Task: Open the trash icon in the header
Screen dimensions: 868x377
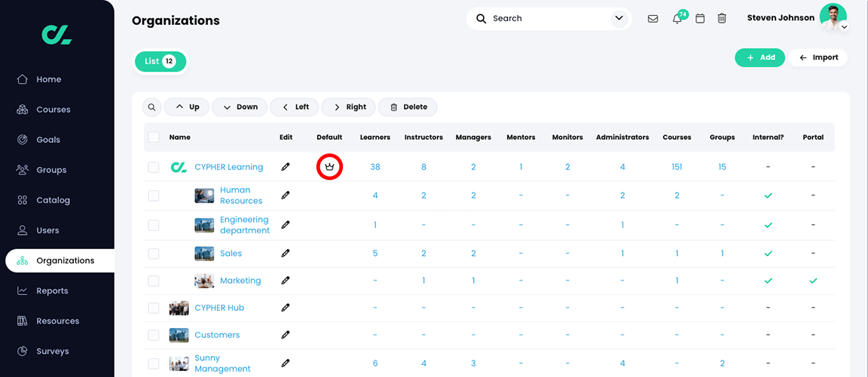Action: [722, 19]
